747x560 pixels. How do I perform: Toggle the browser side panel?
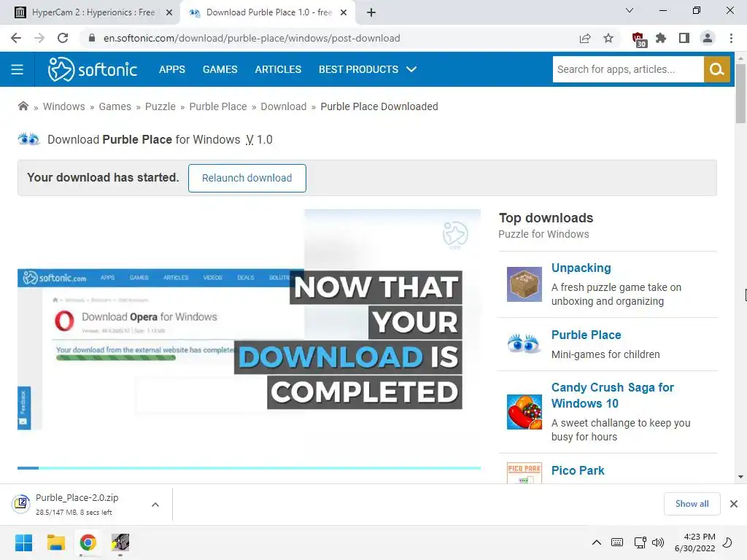684,38
